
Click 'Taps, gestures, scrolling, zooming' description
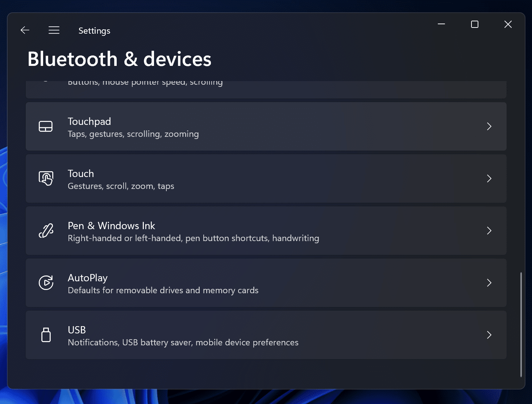[133, 134]
